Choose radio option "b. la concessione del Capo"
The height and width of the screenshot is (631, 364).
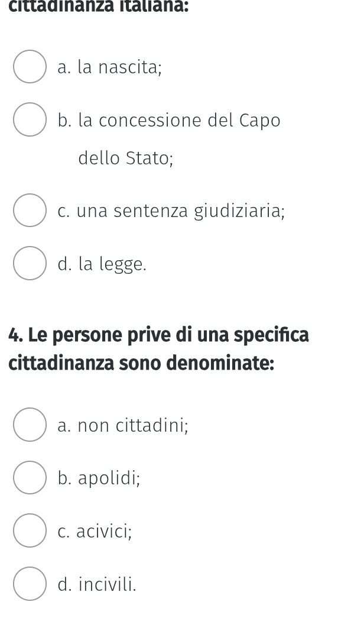pyautogui.click(x=30, y=120)
